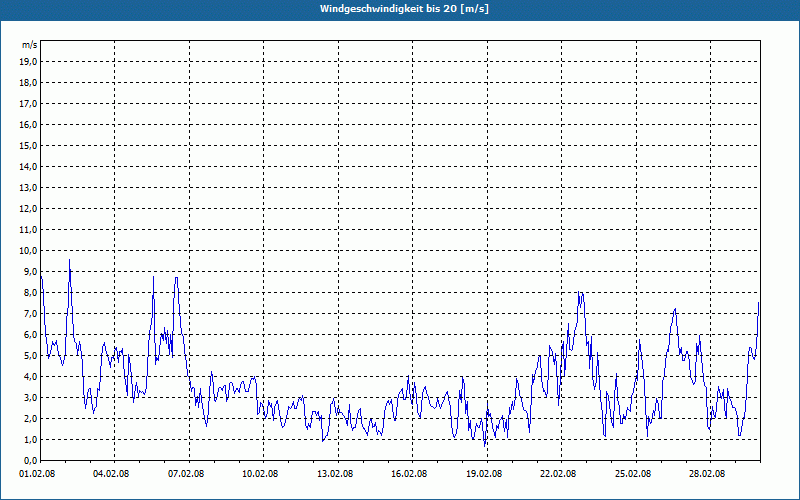Select the 1,0 y-axis label

(x=31, y=439)
